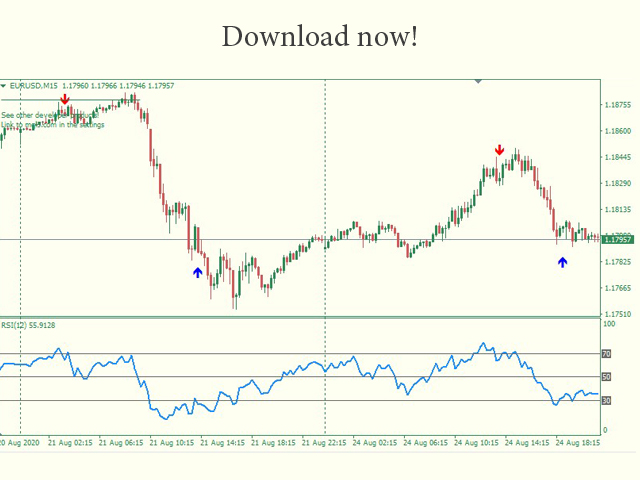Screen dimensions: 640x480
Task: Click the 1.18600 price scale value
Action: tap(618, 131)
